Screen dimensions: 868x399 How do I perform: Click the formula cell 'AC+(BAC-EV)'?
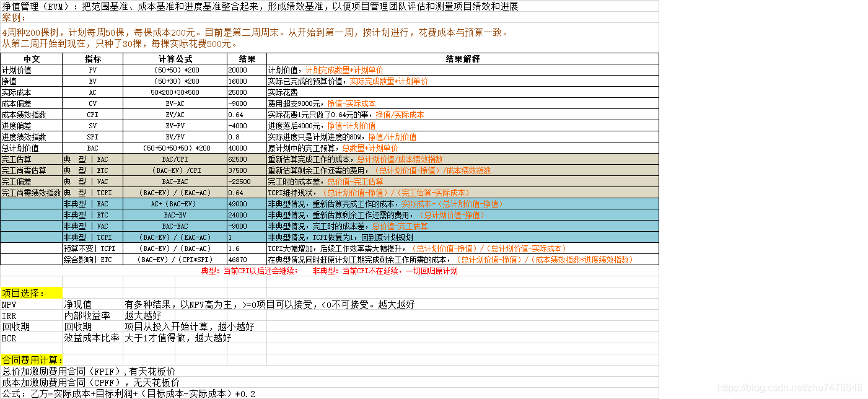tap(175, 204)
